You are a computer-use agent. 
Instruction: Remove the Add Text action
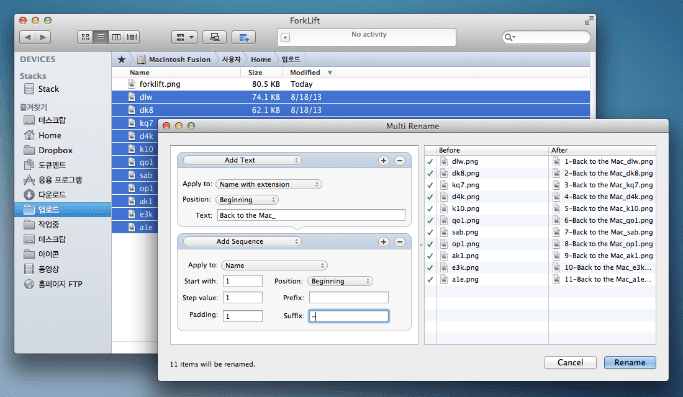point(400,161)
